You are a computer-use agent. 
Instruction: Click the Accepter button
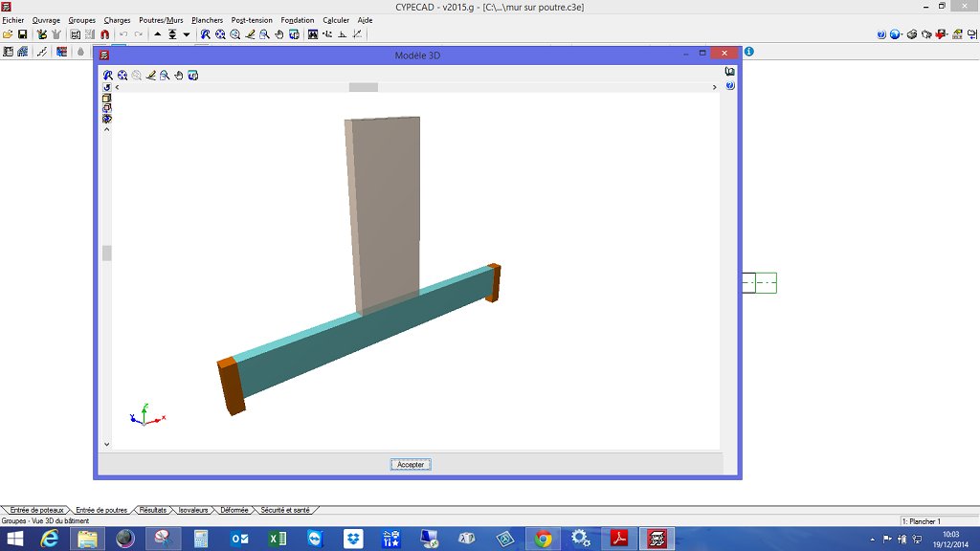(411, 464)
